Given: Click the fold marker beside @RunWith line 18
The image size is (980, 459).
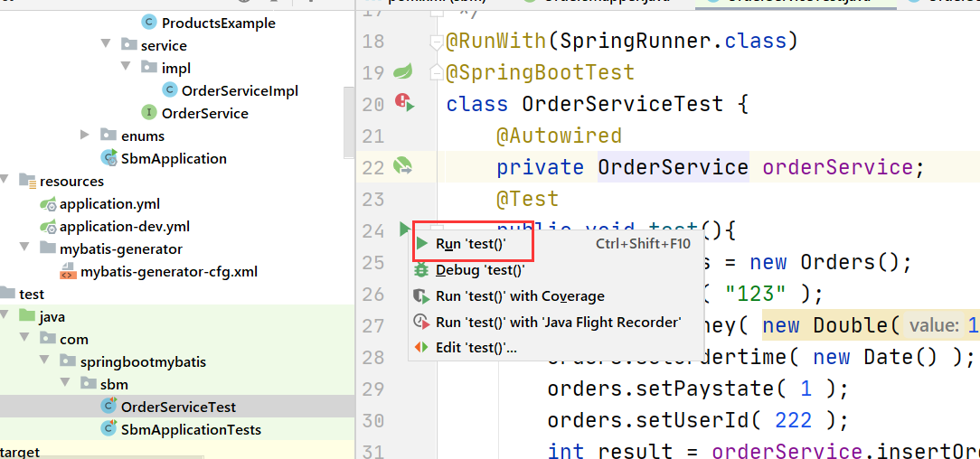Looking at the screenshot, I should [x=437, y=42].
